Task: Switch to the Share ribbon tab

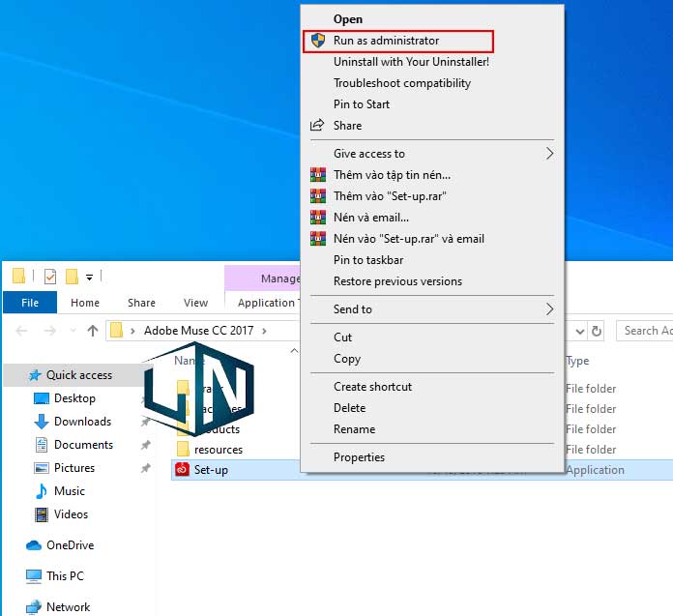Action: tap(141, 303)
